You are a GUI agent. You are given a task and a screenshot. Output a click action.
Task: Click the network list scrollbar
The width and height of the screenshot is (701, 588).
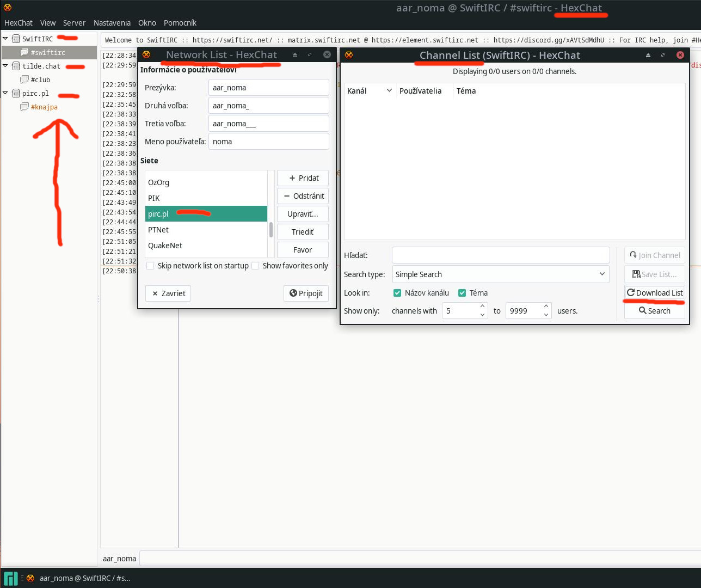[270, 229]
